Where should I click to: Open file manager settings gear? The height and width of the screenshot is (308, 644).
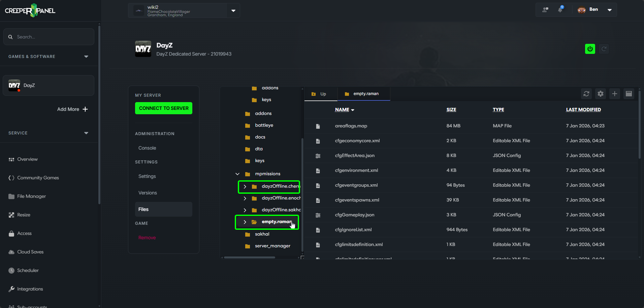[x=600, y=94]
